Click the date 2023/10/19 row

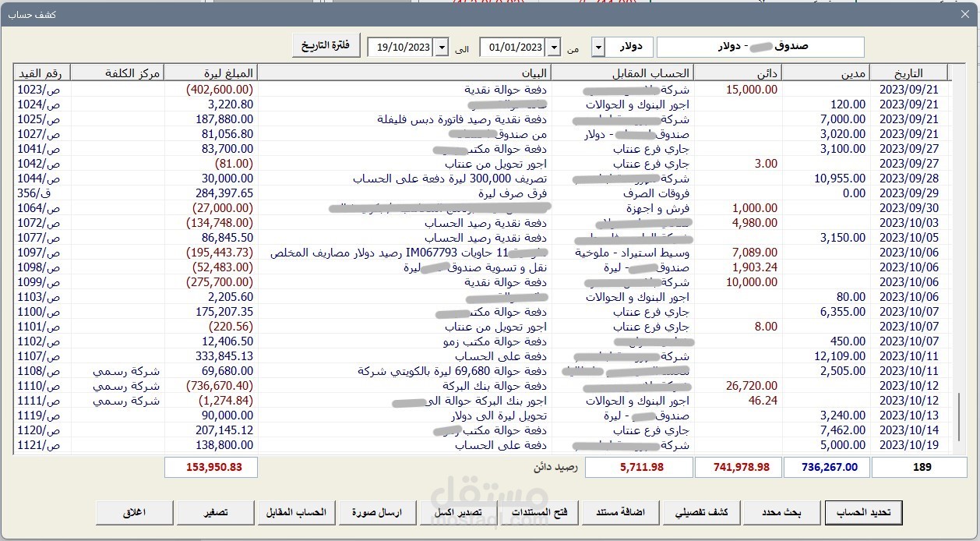[910, 444]
